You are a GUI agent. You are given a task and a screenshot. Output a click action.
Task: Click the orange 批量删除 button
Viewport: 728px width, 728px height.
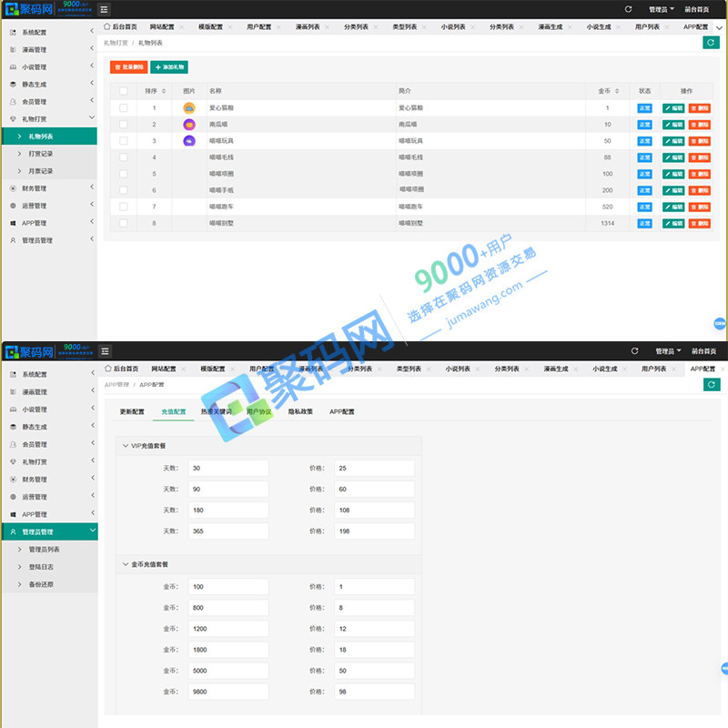coord(129,67)
